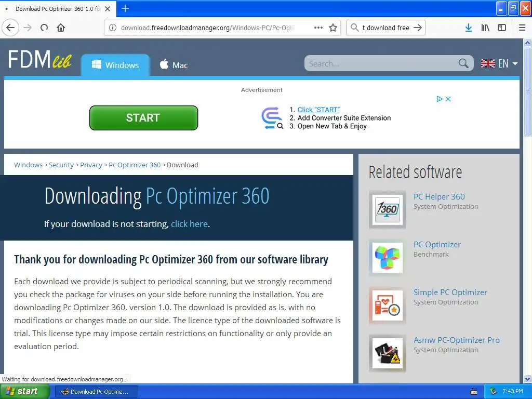
Task: Click the 'Click "START"' ad link
Action: (x=318, y=110)
